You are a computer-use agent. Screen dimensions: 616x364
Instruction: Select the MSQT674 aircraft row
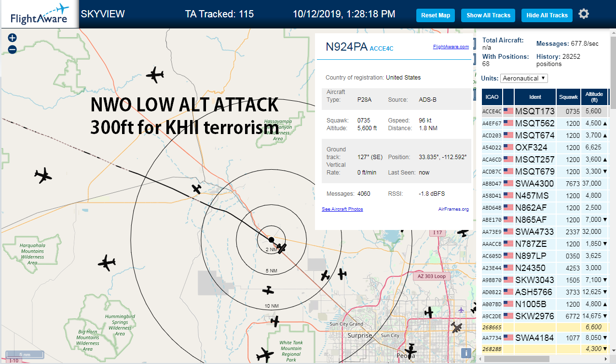pyautogui.click(x=545, y=135)
